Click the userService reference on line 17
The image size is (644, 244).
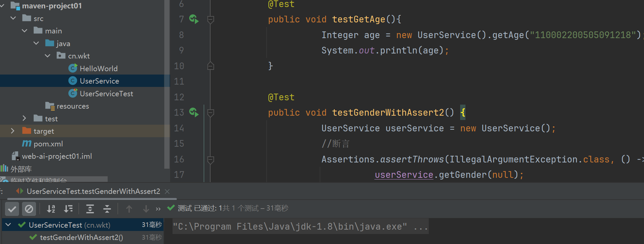404,175
